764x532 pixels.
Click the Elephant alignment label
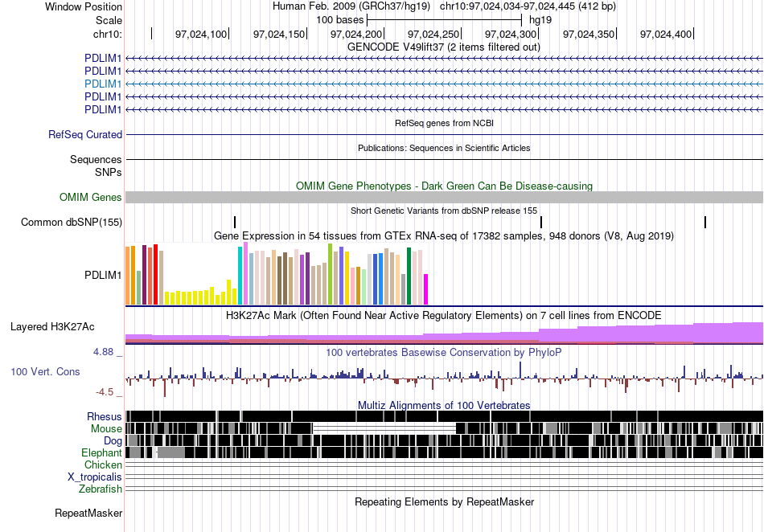[101, 452]
